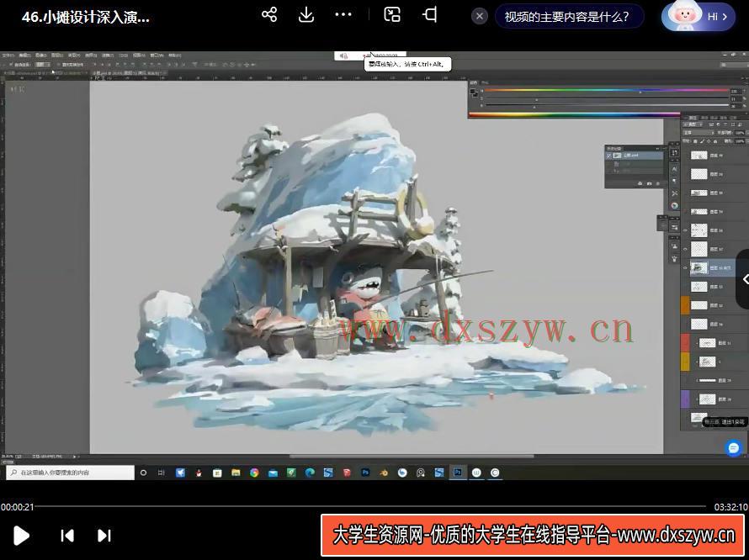Image resolution: width=749 pixels, height=560 pixels.
Task: Click the flag-shaped icon beside picture-in-picture
Action: click(430, 14)
